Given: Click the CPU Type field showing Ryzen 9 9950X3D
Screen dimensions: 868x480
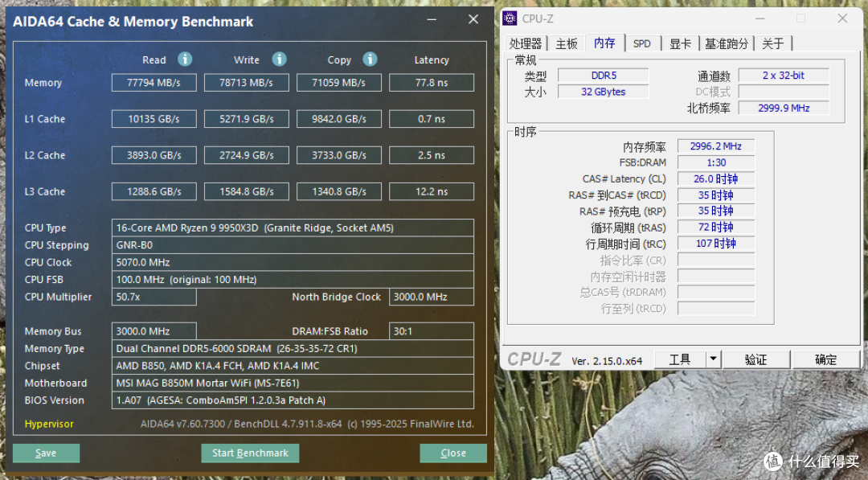Looking at the screenshot, I should pos(293,228).
